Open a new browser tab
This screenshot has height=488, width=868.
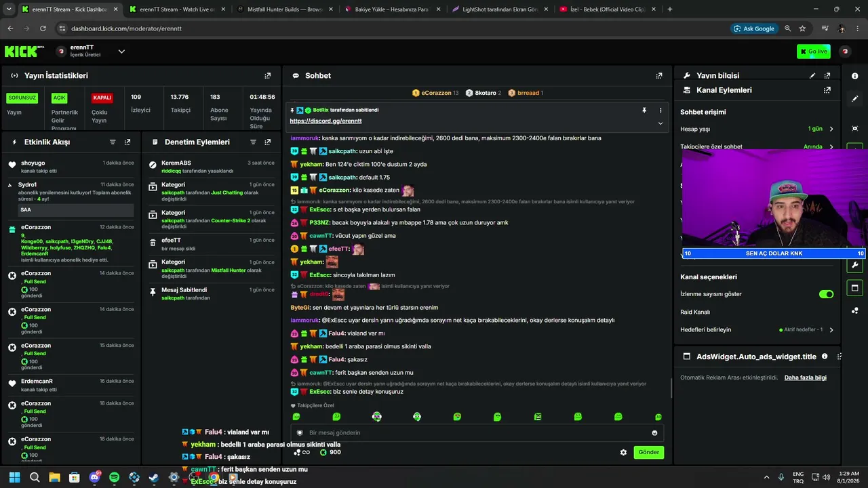(670, 9)
